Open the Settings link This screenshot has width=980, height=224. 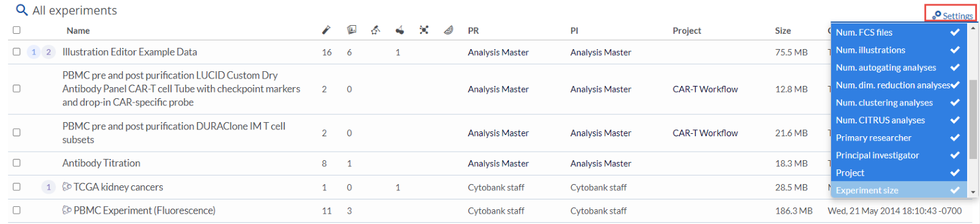coord(957,16)
